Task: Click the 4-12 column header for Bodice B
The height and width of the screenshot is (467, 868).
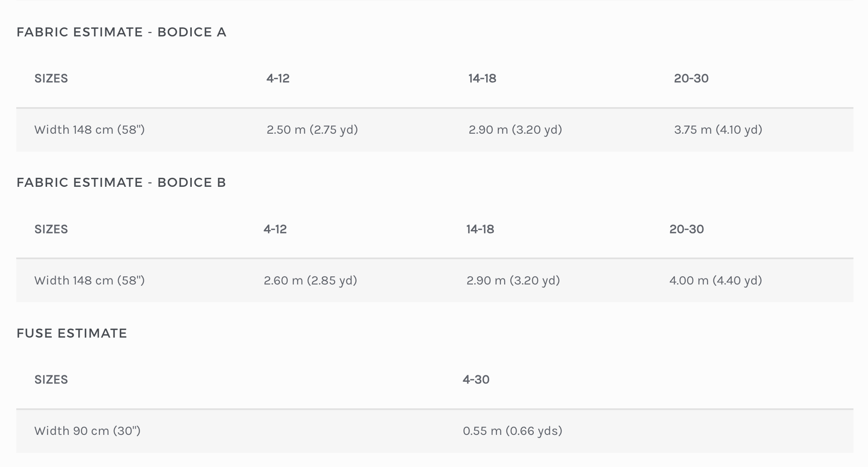Action: [275, 229]
